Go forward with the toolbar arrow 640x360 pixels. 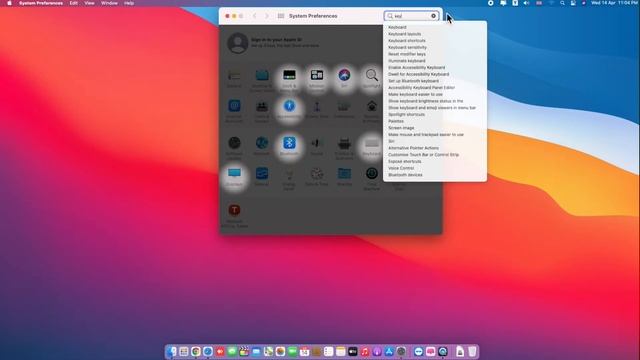coord(267,16)
